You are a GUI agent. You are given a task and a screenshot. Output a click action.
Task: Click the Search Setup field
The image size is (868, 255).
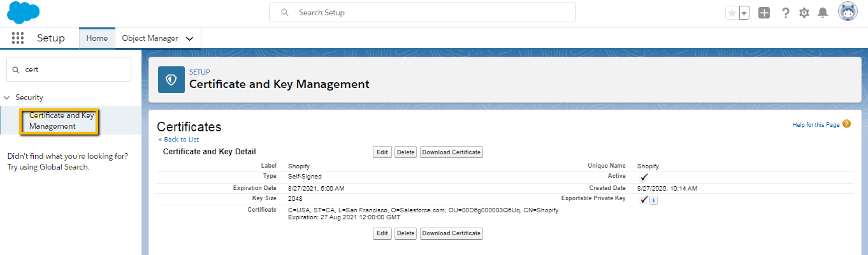(423, 12)
